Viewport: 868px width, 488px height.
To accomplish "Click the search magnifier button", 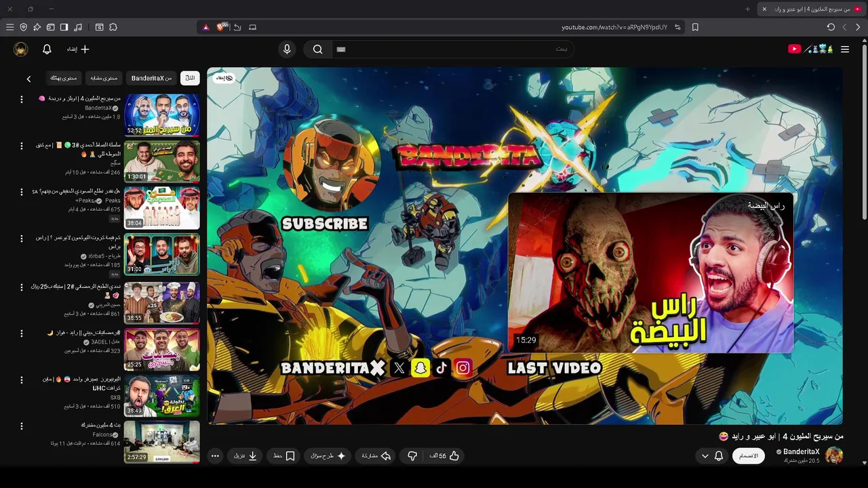I will (x=317, y=49).
